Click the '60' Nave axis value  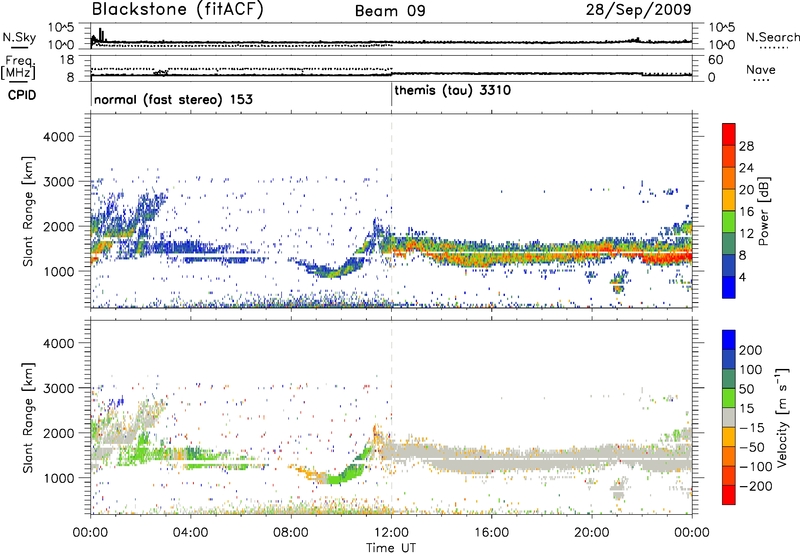coord(716,60)
